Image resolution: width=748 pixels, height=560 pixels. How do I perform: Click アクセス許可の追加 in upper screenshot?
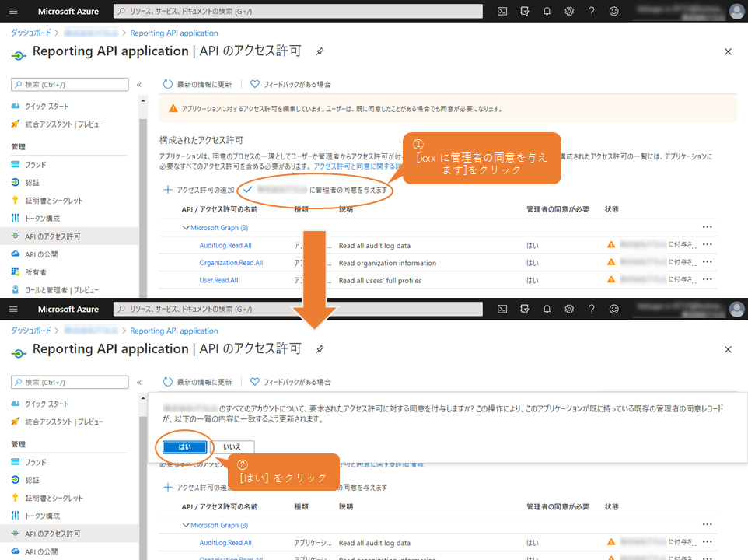click(199, 190)
